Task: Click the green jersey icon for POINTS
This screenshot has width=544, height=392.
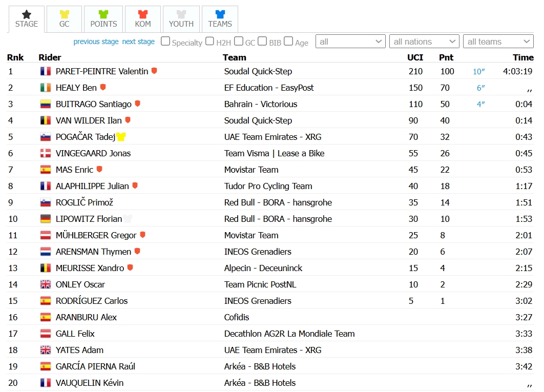Action: (x=103, y=14)
